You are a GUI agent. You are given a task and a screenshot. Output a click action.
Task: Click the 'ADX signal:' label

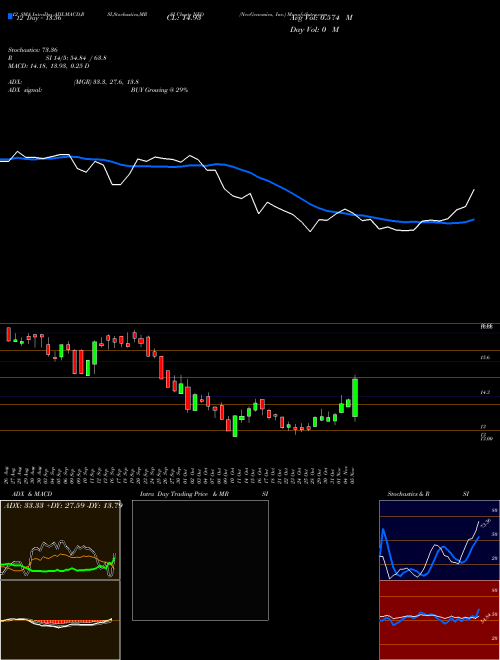[25, 90]
